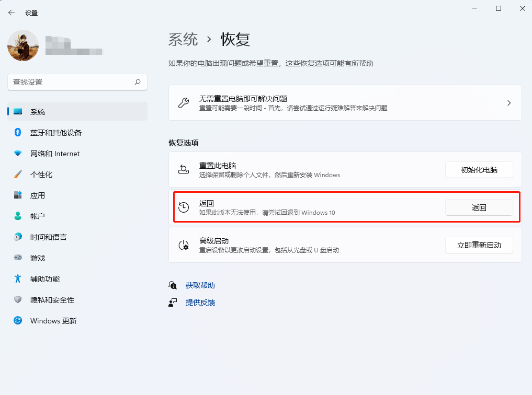Click the 系统 monitor icon in sidebar
This screenshot has width=532, height=395.
18,111
